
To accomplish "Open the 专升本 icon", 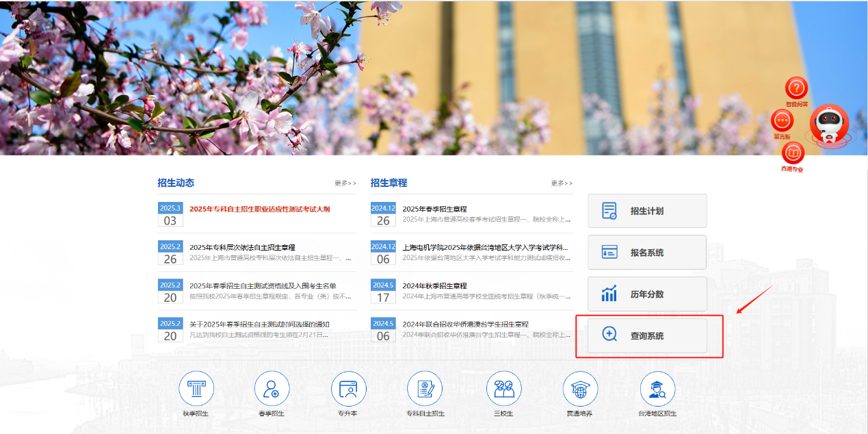I will point(348,389).
